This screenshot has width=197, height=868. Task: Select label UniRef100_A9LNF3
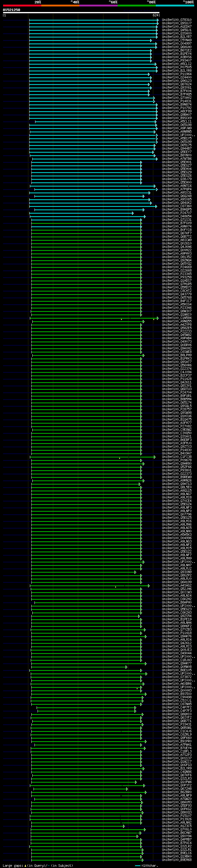177,508
